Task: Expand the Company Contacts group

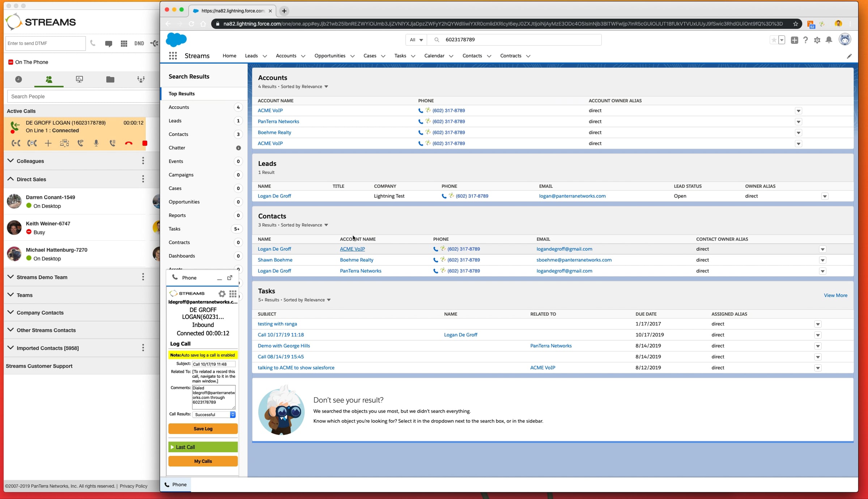Action: (x=11, y=312)
